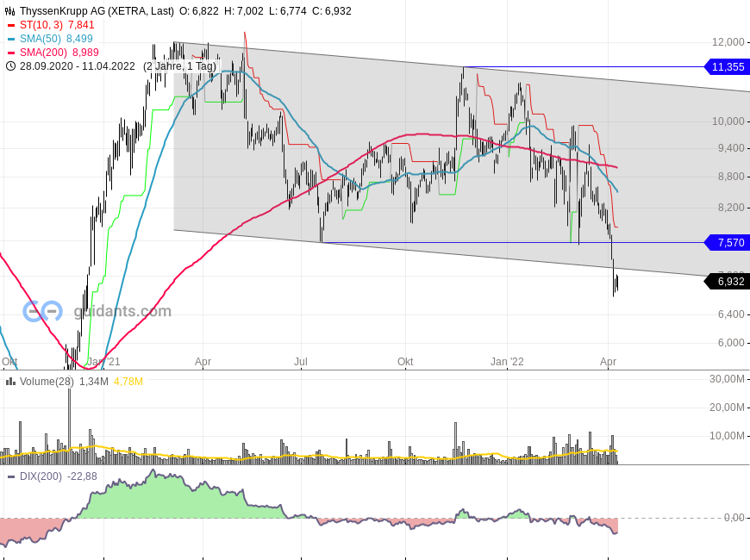Click the blue SMA(50) color marker

click(x=11, y=39)
